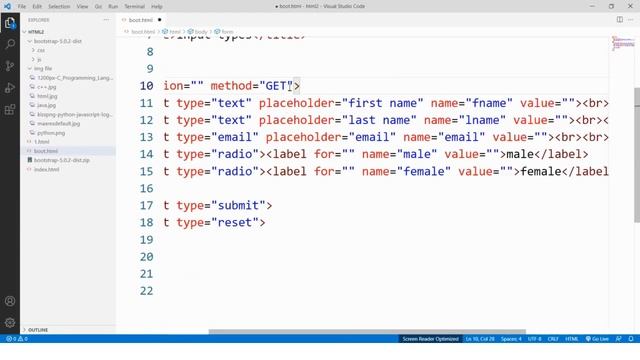Click Screen Reader Optimized status item

click(x=430, y=339)
